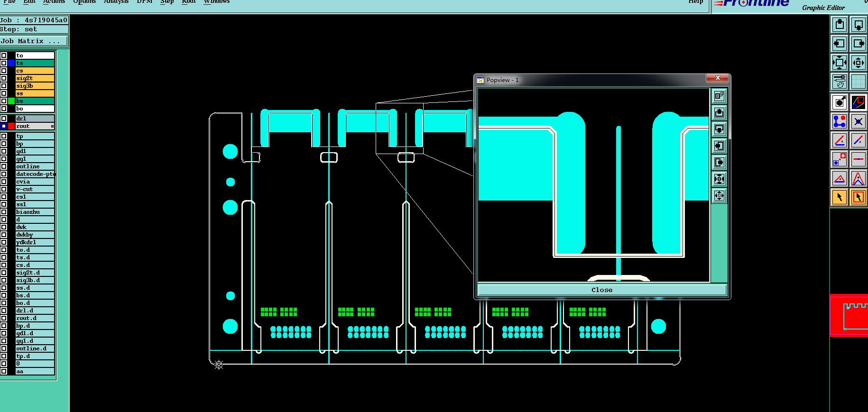Click the pan down icon in Popview window
This screenshot has width=868, height=412.
[x=719, y=129]
